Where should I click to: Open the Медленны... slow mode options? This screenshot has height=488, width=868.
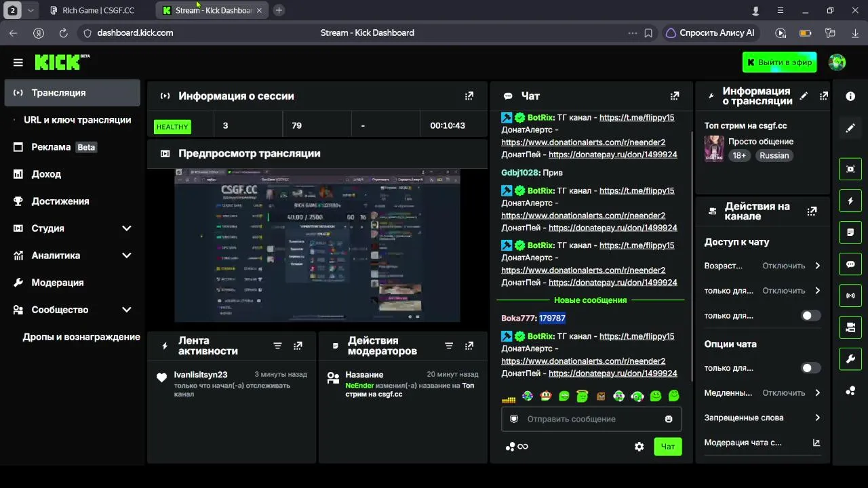(762, 393)
